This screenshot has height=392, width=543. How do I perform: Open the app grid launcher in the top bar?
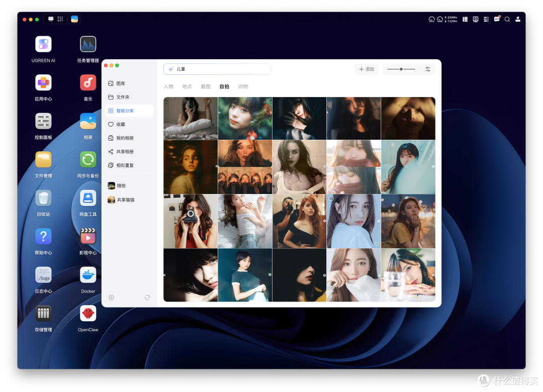(60, 19)
